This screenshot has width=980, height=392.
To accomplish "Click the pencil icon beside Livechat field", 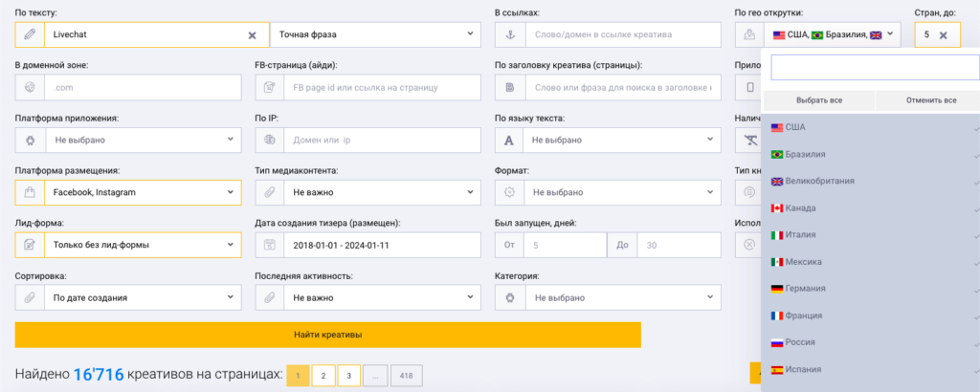I will 30,35.
